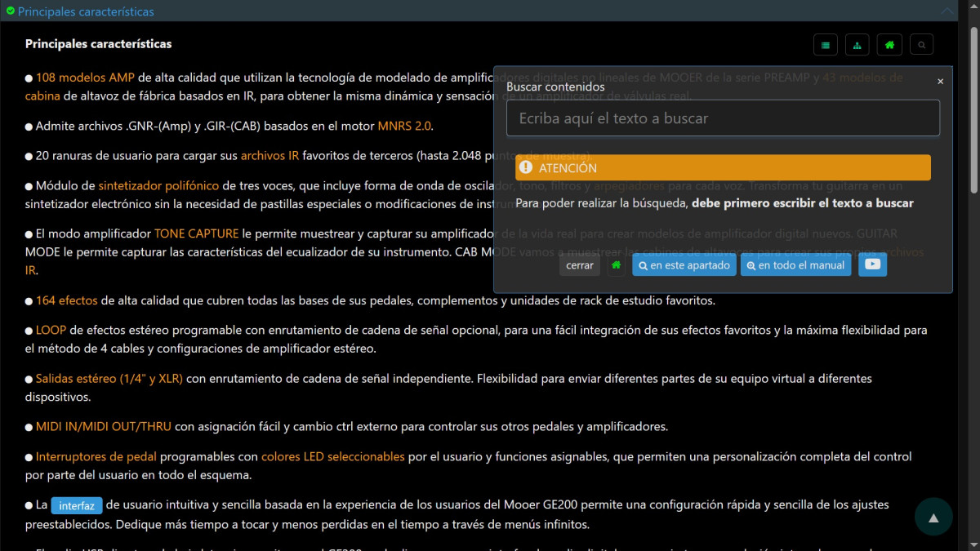Follow the 'MNRS 2.0' link

[403, 126]
